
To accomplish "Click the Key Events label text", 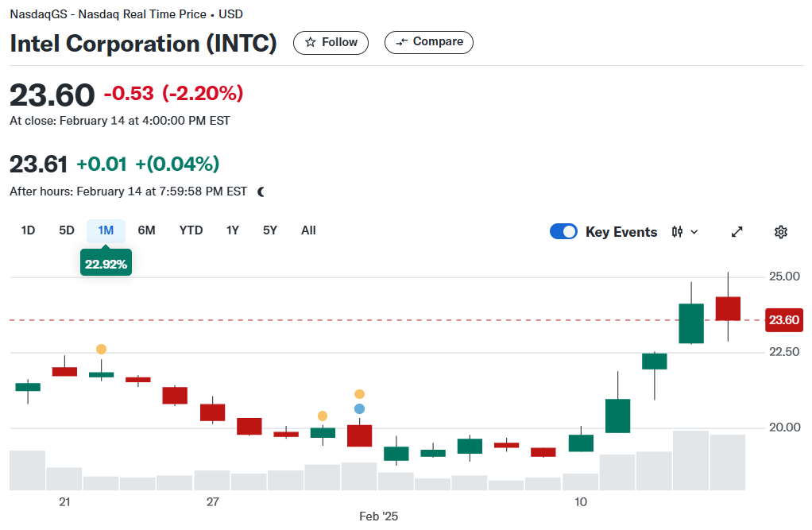I will pyautogui.click(x=621, y=232).
